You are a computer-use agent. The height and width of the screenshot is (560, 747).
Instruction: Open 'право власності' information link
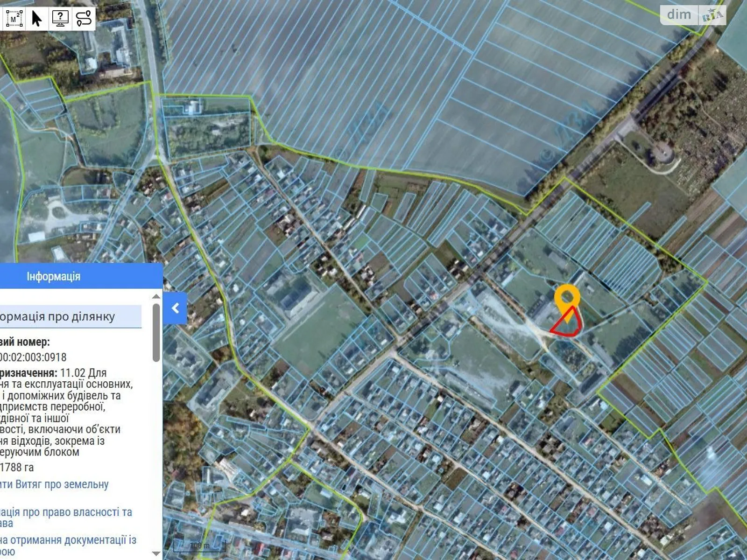tap(66, 512)
